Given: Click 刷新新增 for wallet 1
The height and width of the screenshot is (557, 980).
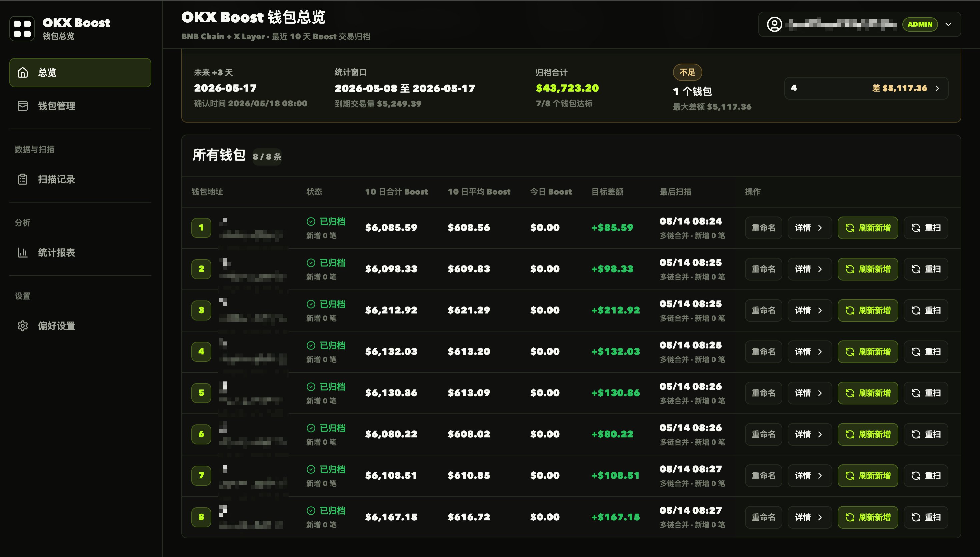Looking at the screenshot, I should pyautogui.click(x=867, y=228).
